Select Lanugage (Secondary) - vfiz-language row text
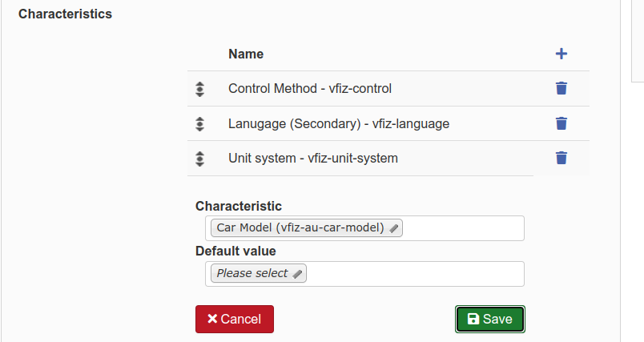Viewport: 644px width, 342px height. click(338, 124)
